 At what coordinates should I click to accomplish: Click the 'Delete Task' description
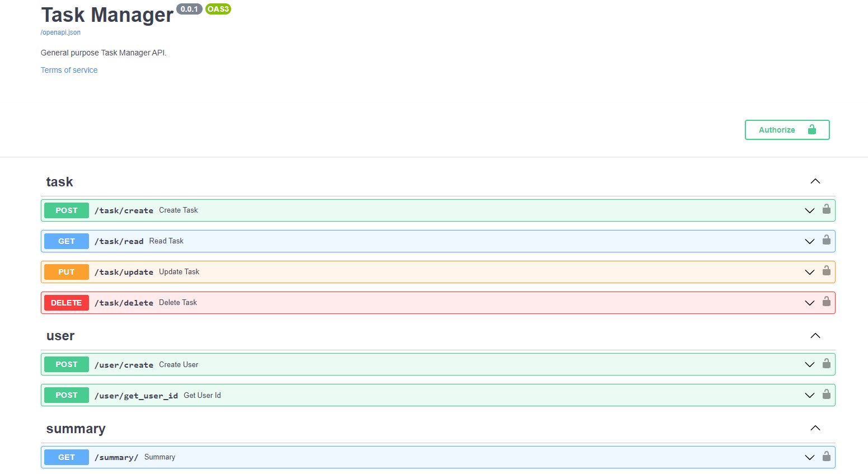[178, 303]
